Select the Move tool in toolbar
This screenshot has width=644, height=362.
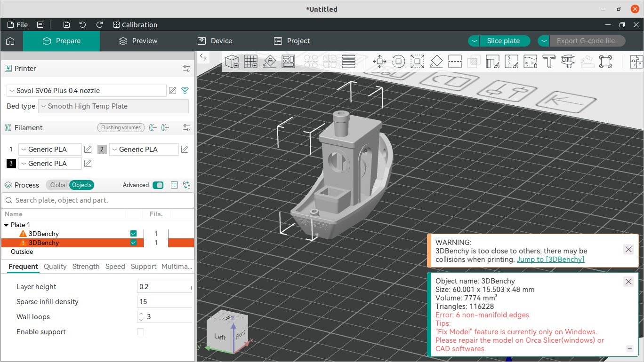coord(379,61)
